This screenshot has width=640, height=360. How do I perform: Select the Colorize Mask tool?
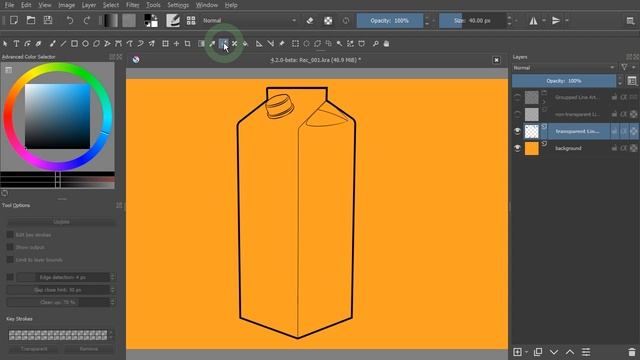pyautogui.click(x=223, y=44)
